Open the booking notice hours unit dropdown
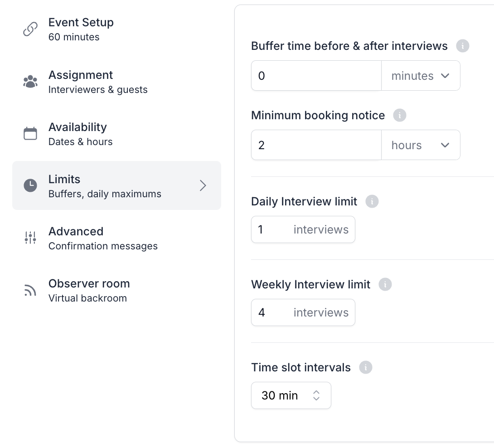Image resolution: width=494 pixels, height=448 pixels. coord(421,145)
